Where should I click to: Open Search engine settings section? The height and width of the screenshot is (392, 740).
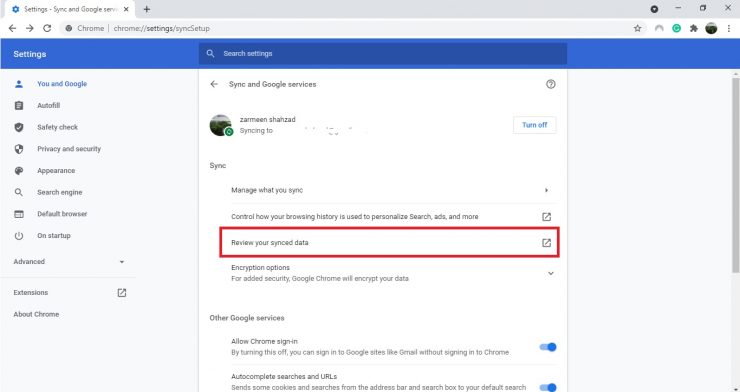59,192
